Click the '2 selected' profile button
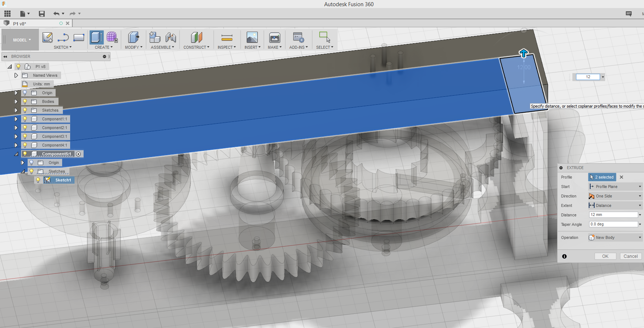The height and width of the screenshot is (328, 644). [x=602, y=177]
